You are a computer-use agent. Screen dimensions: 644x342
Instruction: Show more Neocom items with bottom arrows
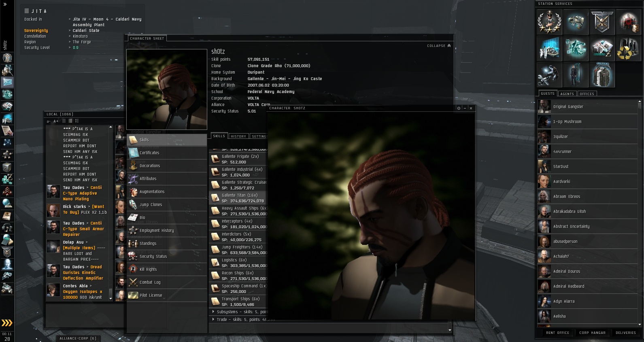(7, 323)
